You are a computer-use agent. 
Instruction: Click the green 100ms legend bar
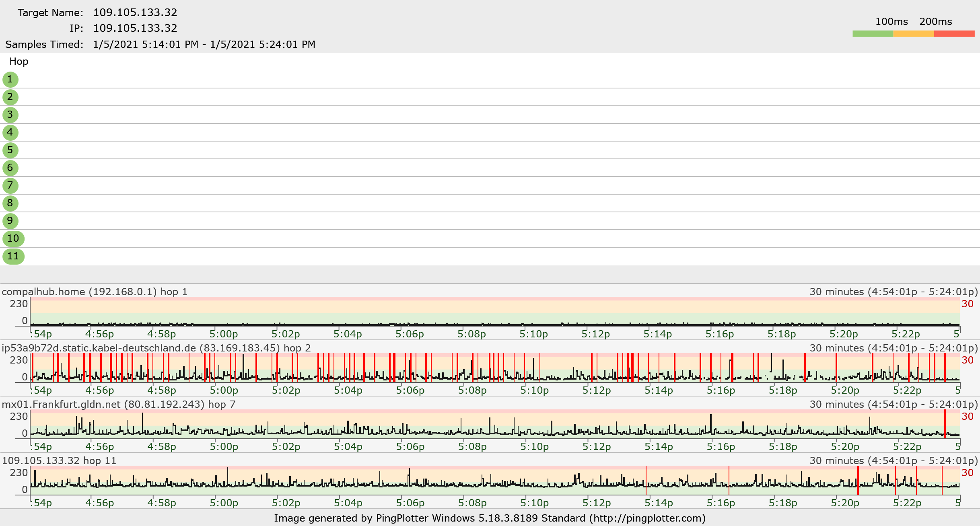pos(873,34)
